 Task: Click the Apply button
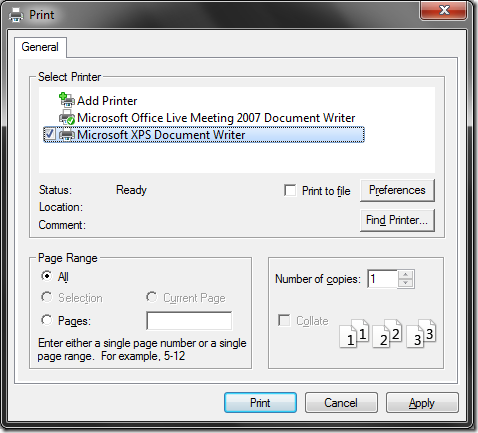[422, 403]
